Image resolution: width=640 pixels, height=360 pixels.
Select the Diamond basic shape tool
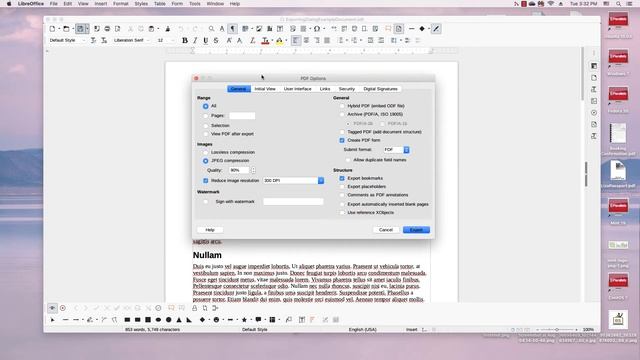[202, 320]
